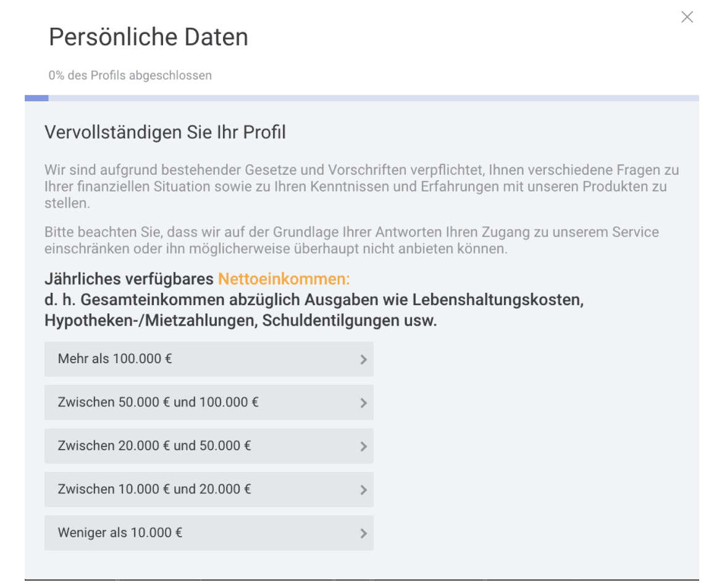Click the 'Persönliche Daten' dialog title
Viewport: 714px width, 588px height.
(x=148, y=37)
